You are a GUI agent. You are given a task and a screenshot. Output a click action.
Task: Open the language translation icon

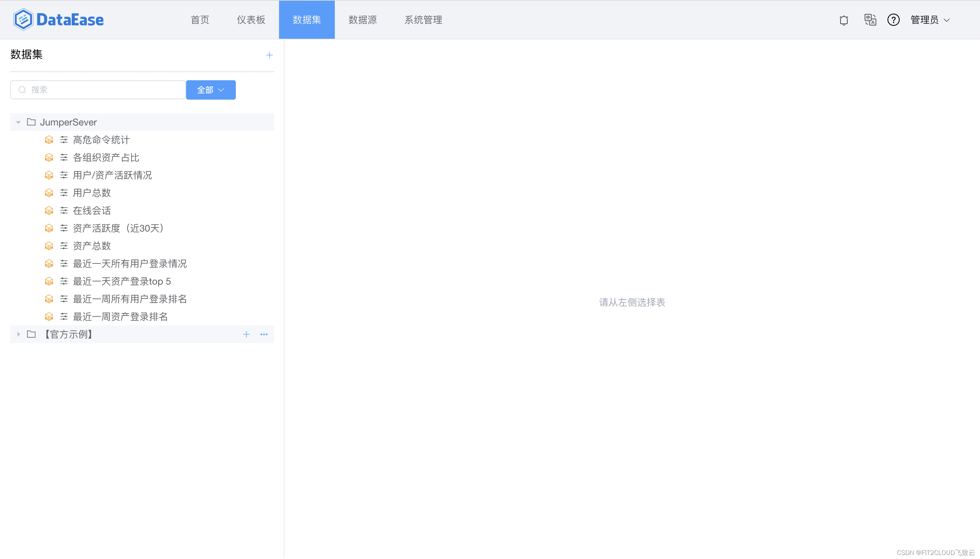(x=870, y=20)
